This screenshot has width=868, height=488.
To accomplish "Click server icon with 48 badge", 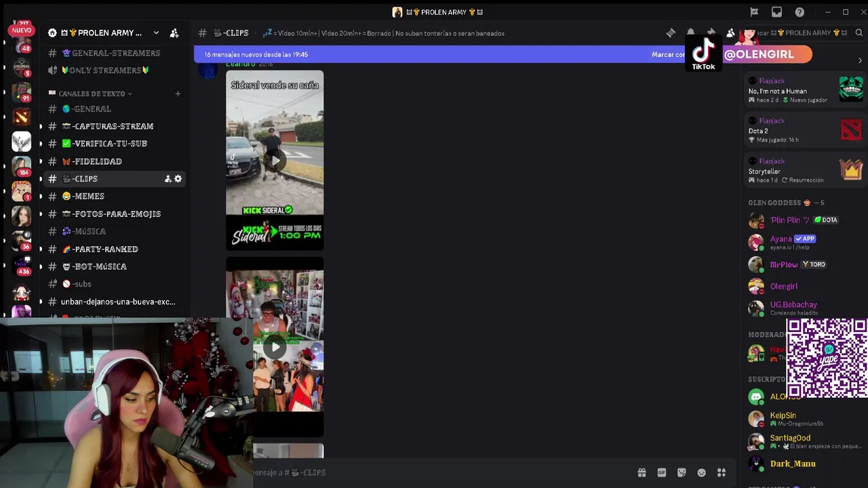I will coord(21,43).
